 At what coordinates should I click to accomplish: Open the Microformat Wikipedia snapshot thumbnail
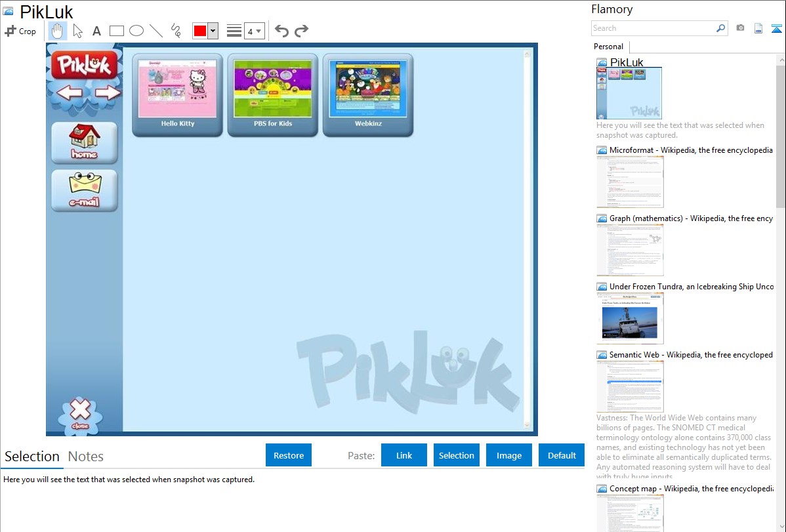(x=630, y=182)
